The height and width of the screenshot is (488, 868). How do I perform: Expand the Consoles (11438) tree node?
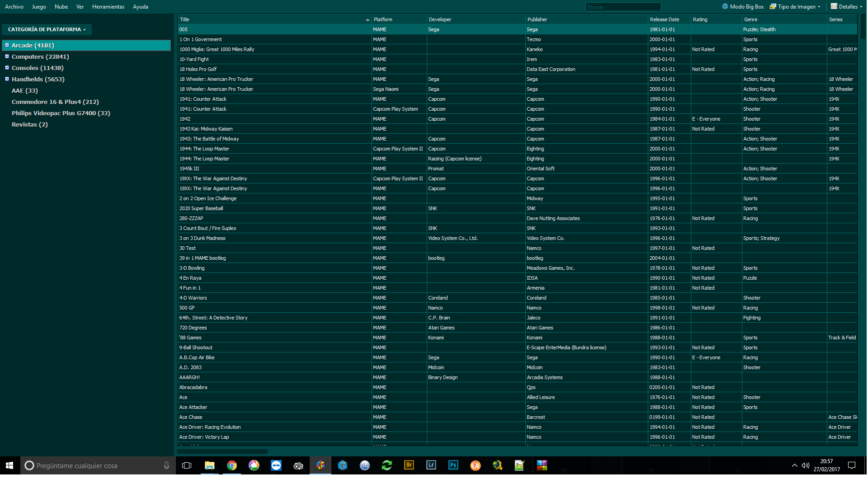pos(7,68)
